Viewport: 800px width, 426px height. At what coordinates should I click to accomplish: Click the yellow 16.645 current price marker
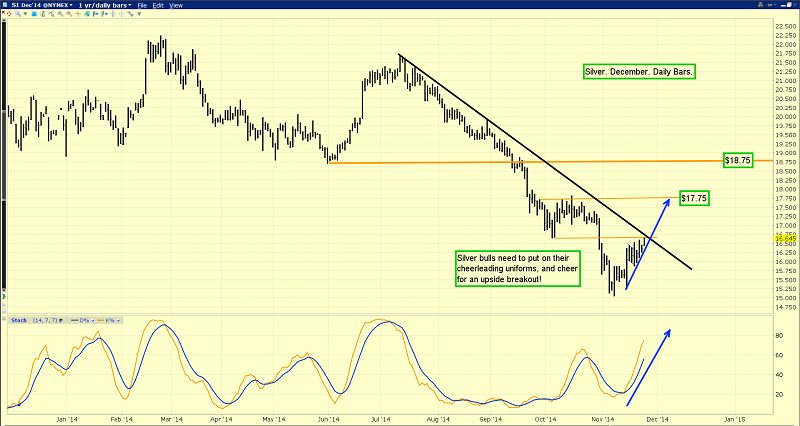click(786, 238)
